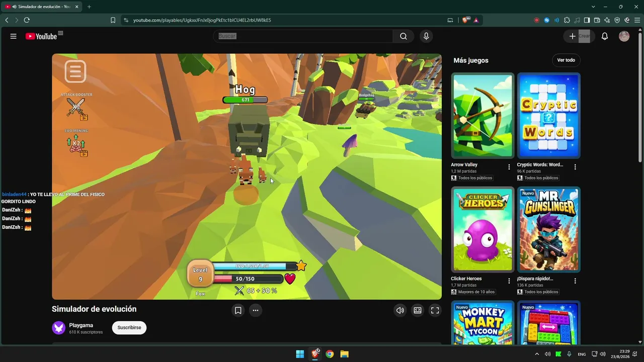View site information icon beside the URL
Screen dimensions: 644x362
(126, 20)
